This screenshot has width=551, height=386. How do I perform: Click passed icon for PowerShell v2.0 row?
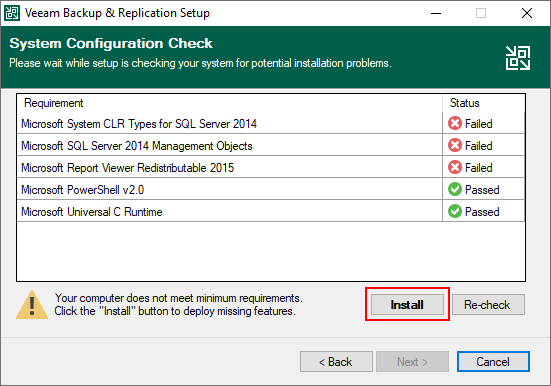coord(455,189)
